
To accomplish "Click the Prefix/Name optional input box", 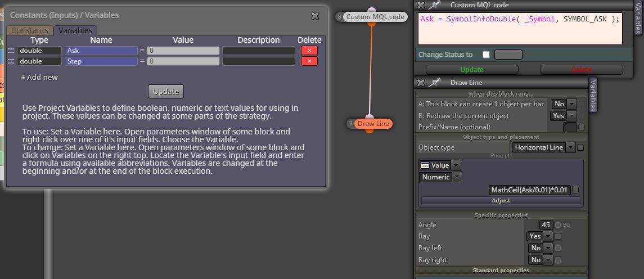I will [570, 127].
